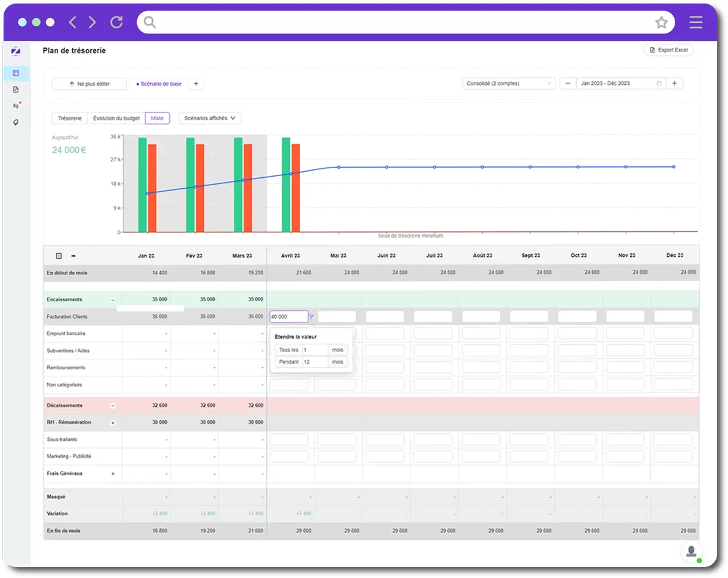The image size is (728, 578).
Task: Click the browser reload icon
Action: click(x=116, y=22)
